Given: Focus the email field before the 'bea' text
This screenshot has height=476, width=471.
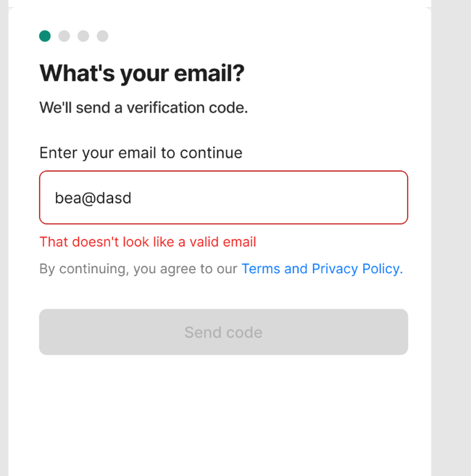Looking at the screenshot, I should coord(47,198).
